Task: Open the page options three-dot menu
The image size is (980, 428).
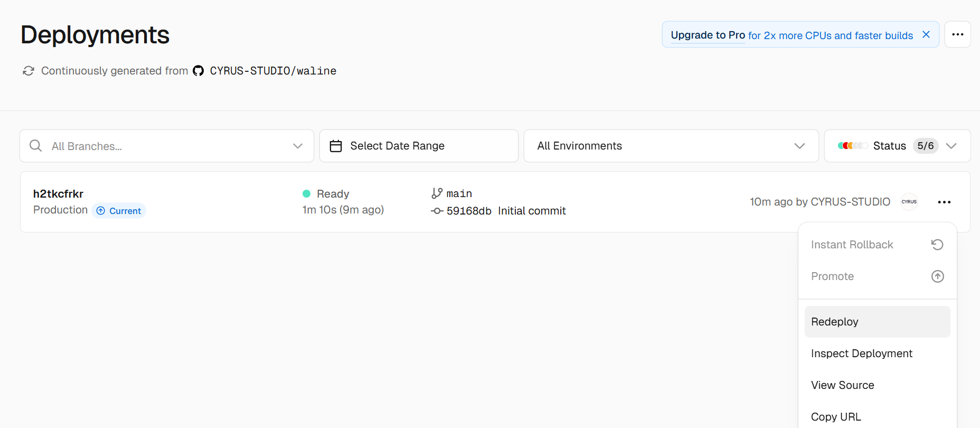Action: point(958,34)
